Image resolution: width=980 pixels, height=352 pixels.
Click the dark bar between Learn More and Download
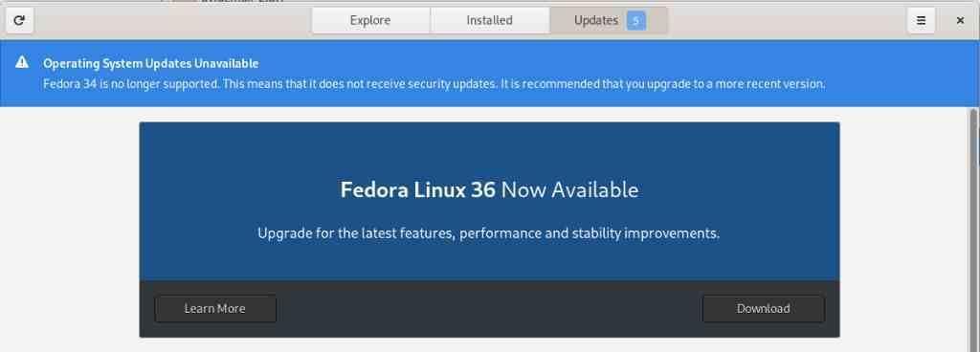point(489,309)
